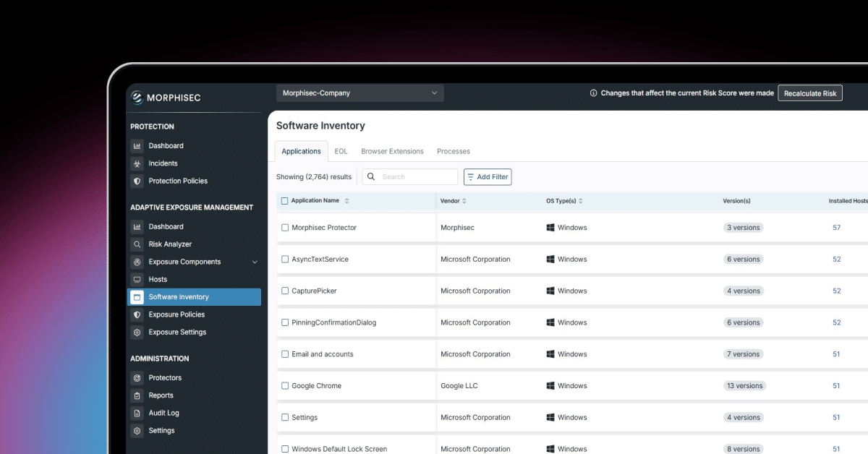Open Protection Dashboard chart icon
Image resolution: width=868 pixels, height=454 pixels.
pyautogui.click(x=137, y=146)
